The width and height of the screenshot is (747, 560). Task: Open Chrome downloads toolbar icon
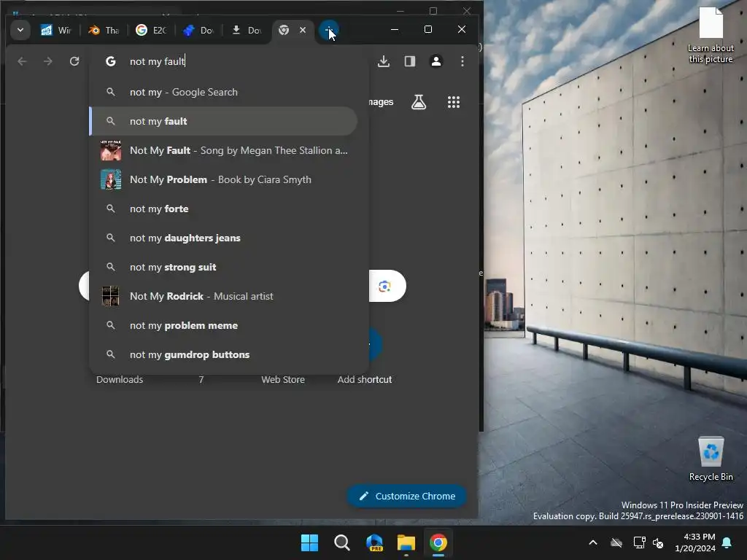pyautogui.click(x=384, y=61)
